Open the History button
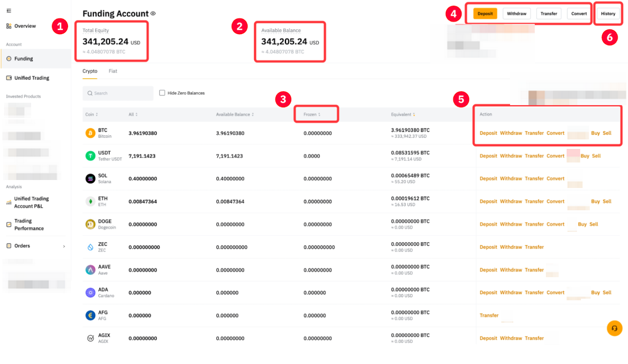 click(x=608, y=14)
